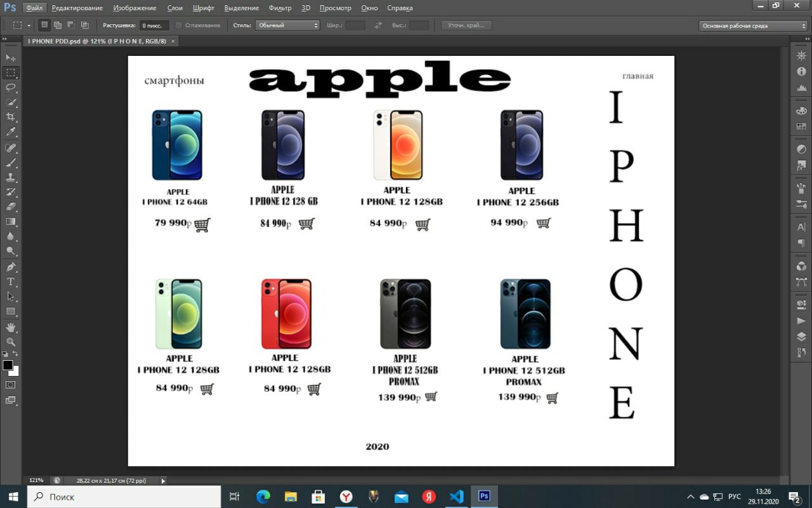Select the Gradient tool

tap(11, 222)
